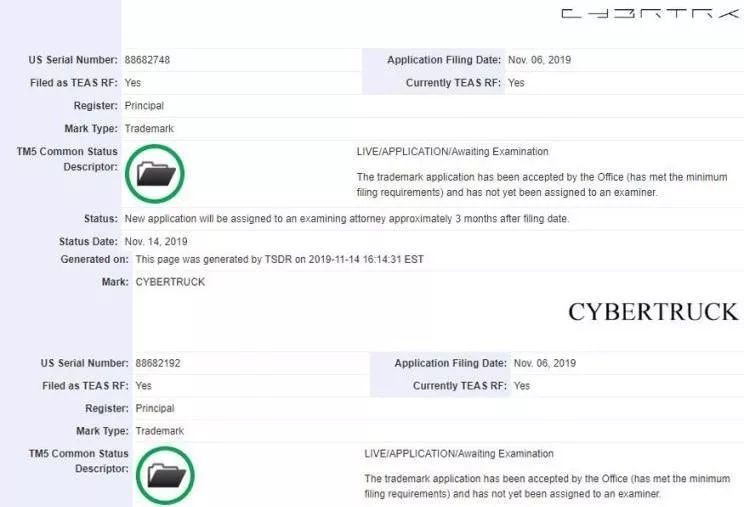Click the first 'Filed as TEAS RF:' label
744x507 pixels.
tap(74, 83)
